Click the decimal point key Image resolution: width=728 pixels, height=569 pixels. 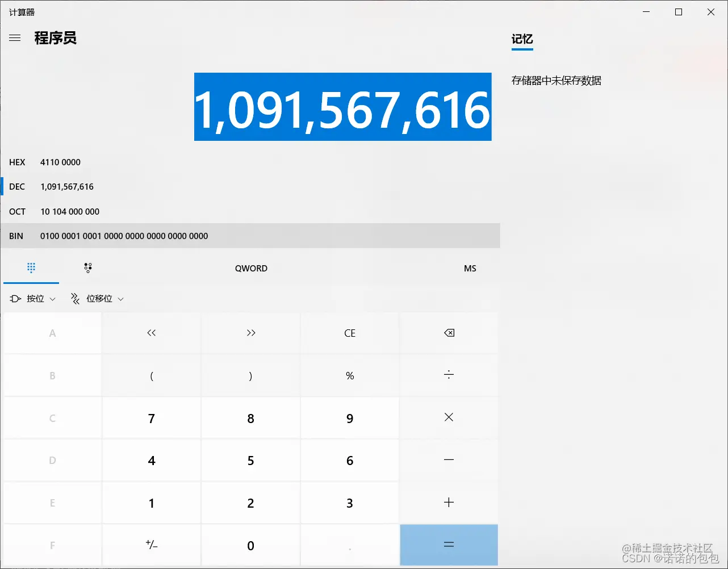coord(350,546)
